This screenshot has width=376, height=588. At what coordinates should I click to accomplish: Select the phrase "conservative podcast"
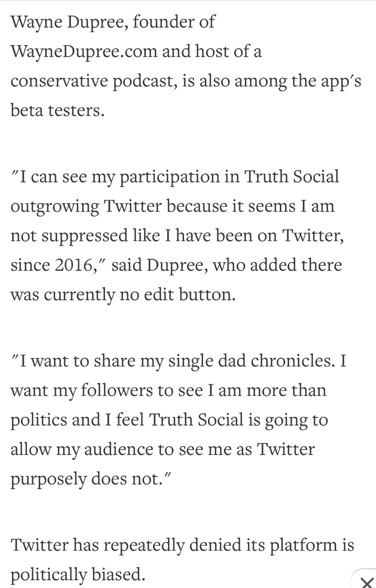pos(94,81)
